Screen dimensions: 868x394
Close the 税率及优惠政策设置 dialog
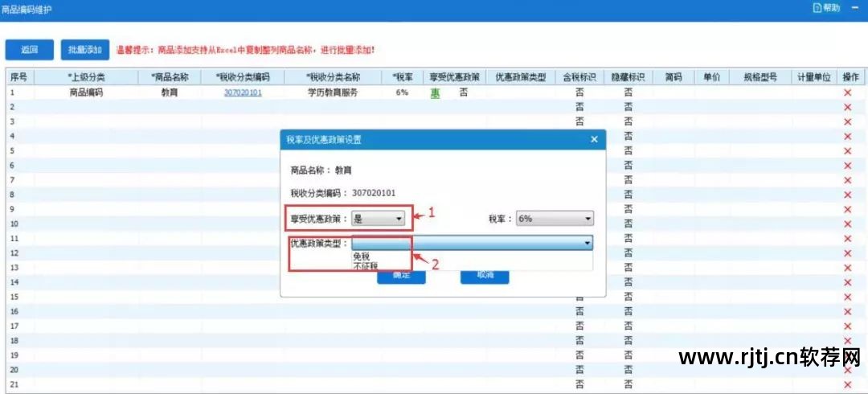(594, 140)
